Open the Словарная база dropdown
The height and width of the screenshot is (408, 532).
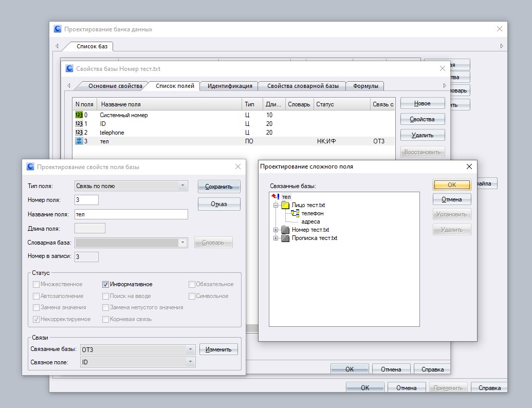[182, 243]
